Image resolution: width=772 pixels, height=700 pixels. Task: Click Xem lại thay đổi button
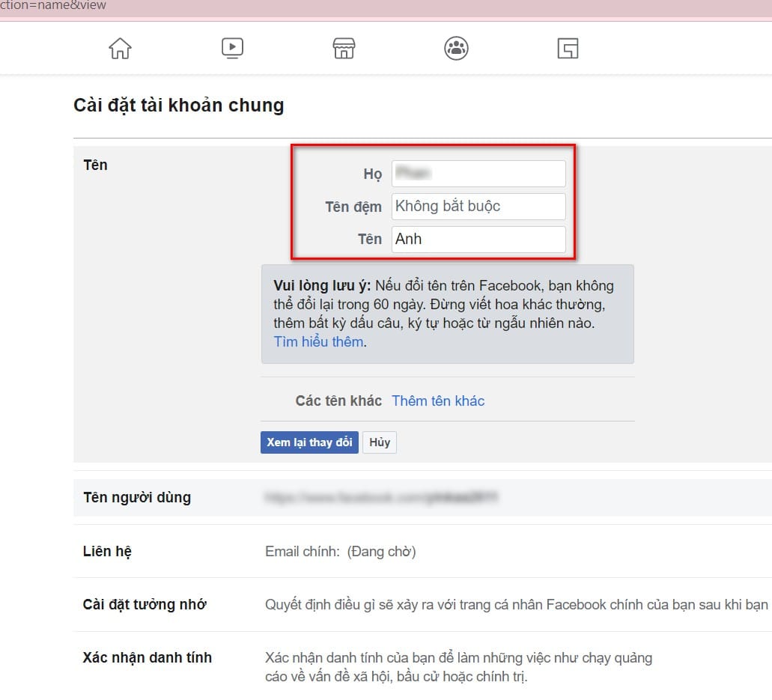click(309, 442)
